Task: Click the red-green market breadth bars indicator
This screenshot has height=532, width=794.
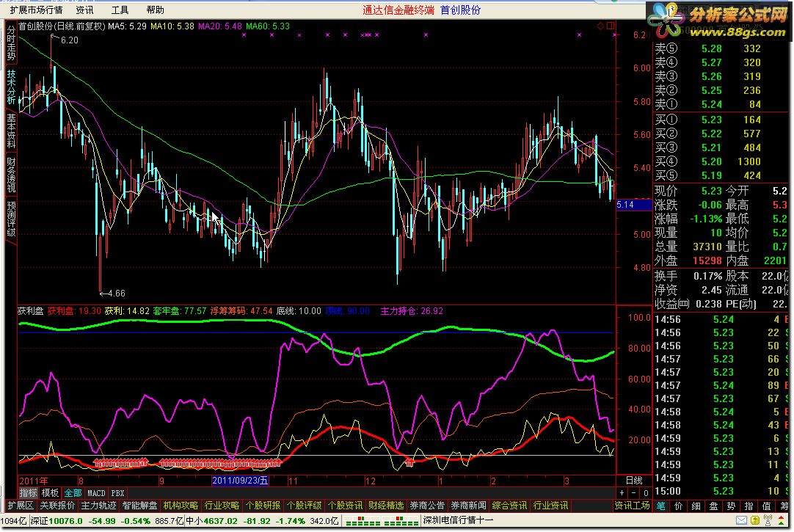Action: pos(382,521)
